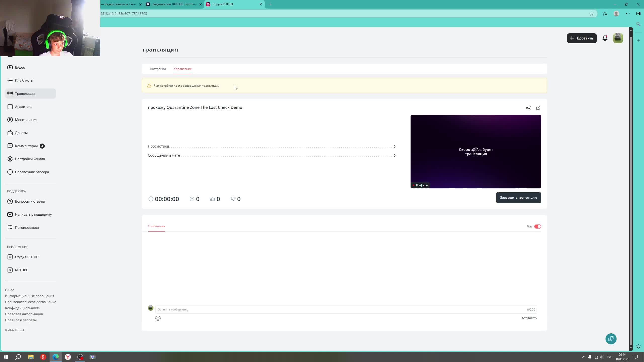Screen dimensions: 644x362
Task: Click the volume tray icon
Action: coord(601,357)
